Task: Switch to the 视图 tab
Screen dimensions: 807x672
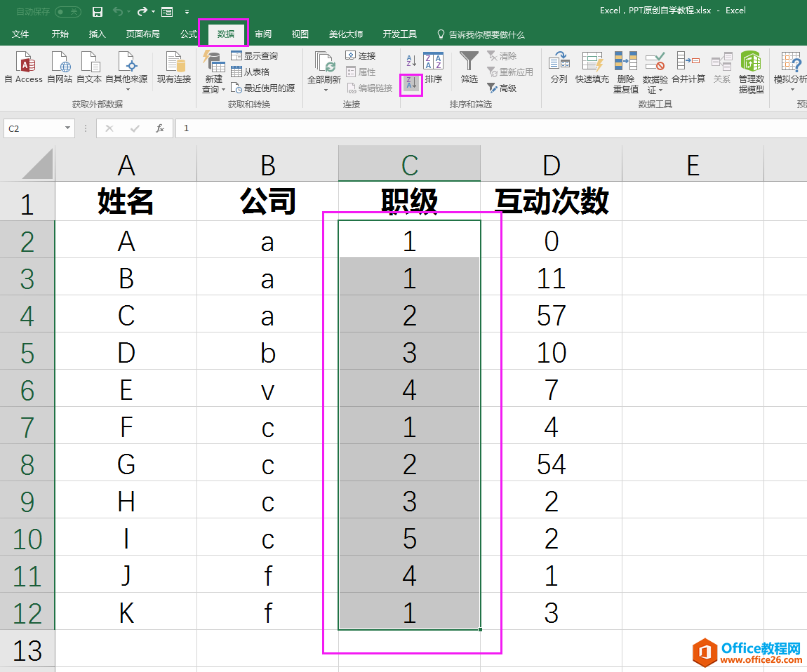Action: (300, 34)
